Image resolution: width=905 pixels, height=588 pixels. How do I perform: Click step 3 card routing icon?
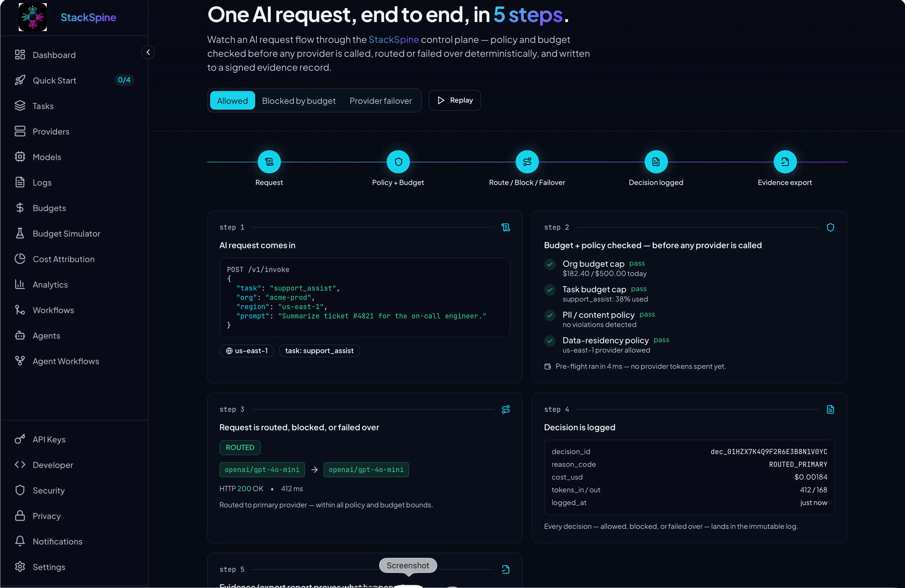click(x=506, y=409)
